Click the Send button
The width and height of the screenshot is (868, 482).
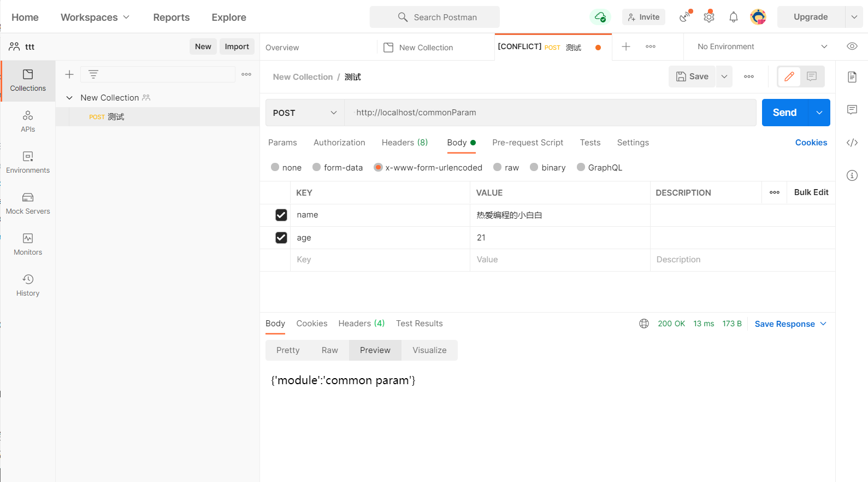pyautogui.click(x=785, y=113)
